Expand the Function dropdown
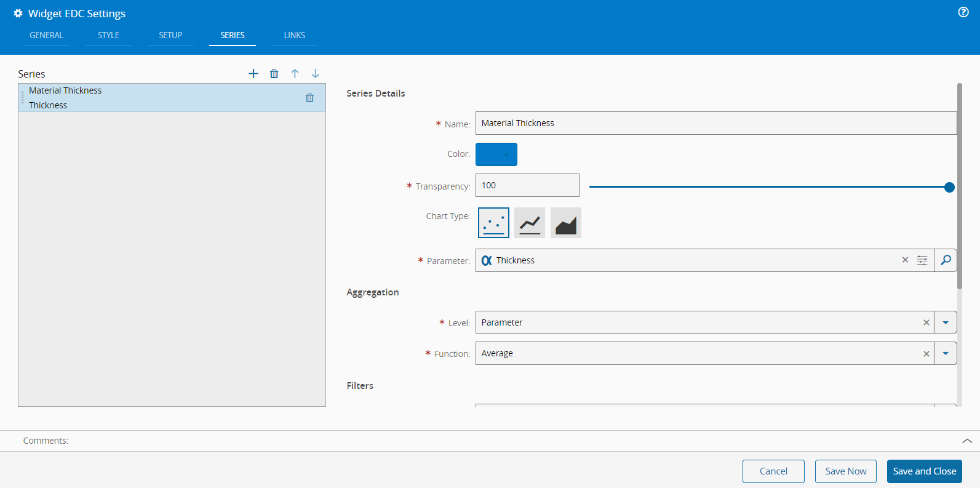 [946, 353]
